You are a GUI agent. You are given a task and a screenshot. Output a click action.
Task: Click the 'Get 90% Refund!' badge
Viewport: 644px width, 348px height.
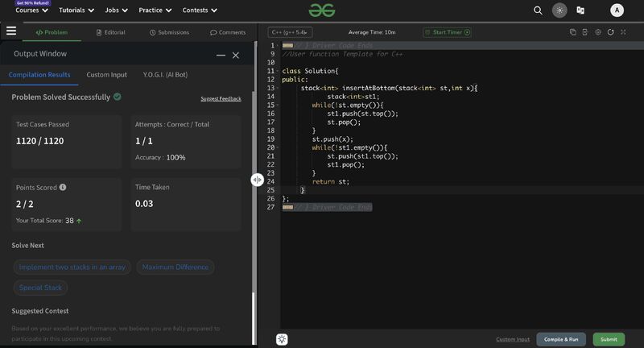tap(33, 3)
